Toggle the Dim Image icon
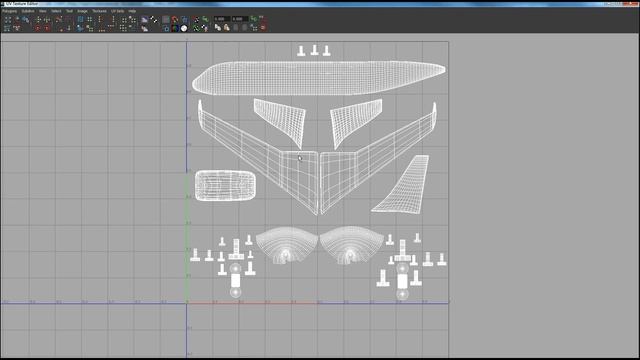This screenshot has height=360, width=640. point(144,28)
